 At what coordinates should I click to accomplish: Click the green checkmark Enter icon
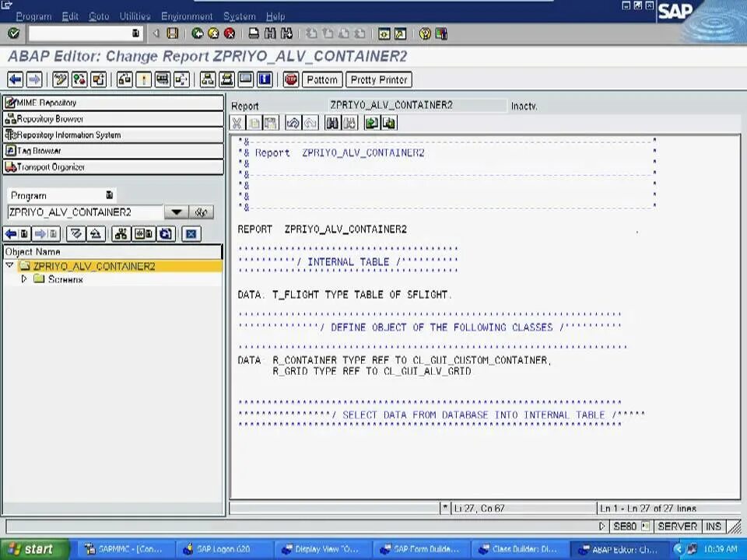(x=13, y=33)
